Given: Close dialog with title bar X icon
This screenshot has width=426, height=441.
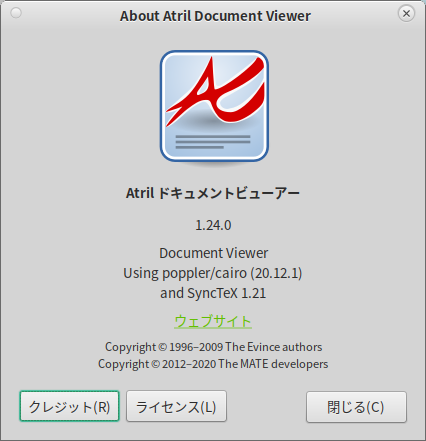Looking at the screenshot, I should coord(406,13).
